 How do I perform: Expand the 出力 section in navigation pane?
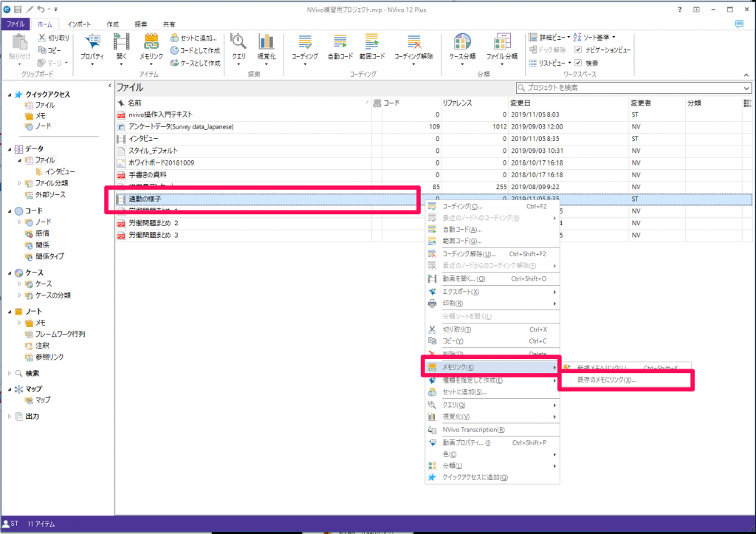pos(10,416)
